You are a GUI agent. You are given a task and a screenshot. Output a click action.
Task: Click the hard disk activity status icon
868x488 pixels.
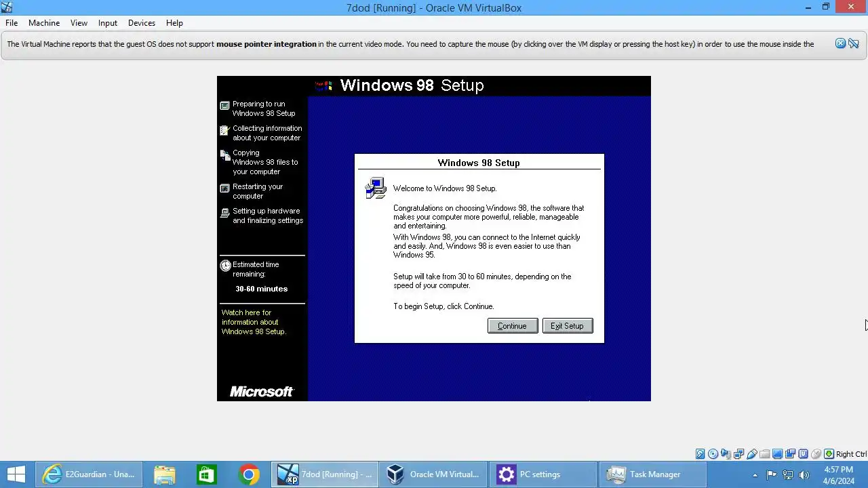pos(701,454)
